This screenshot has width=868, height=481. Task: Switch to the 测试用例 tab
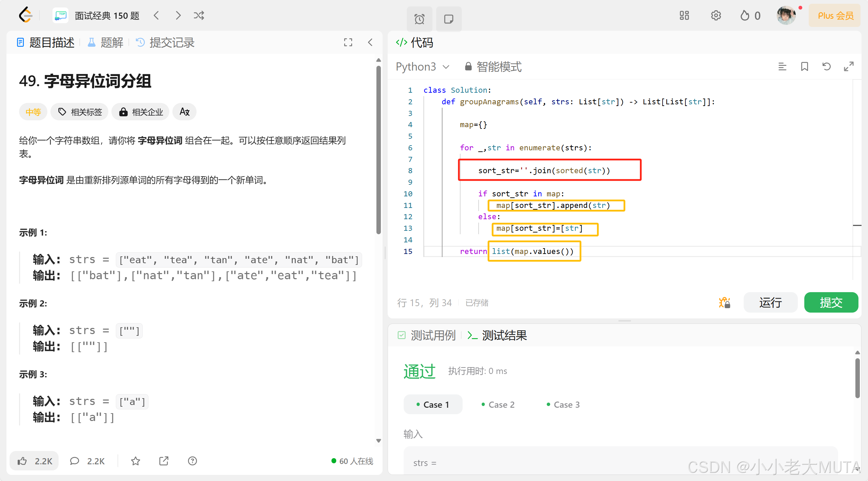[427, 335]
